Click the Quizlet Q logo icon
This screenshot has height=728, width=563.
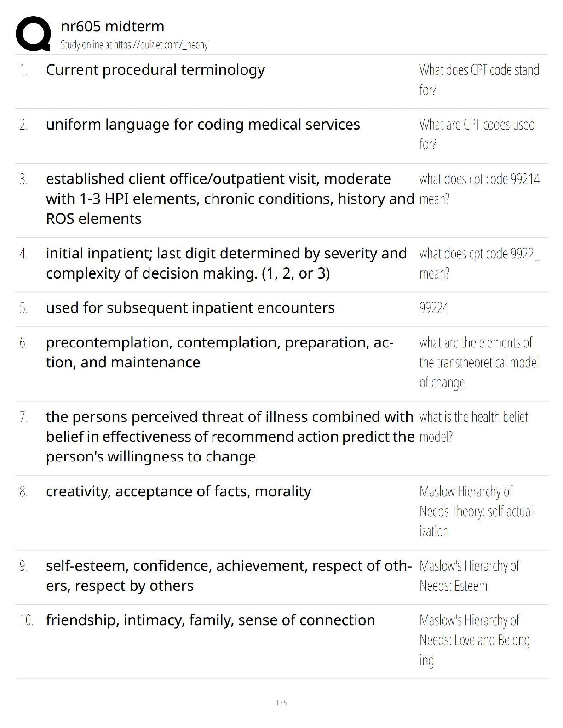(x=33, y=34)
